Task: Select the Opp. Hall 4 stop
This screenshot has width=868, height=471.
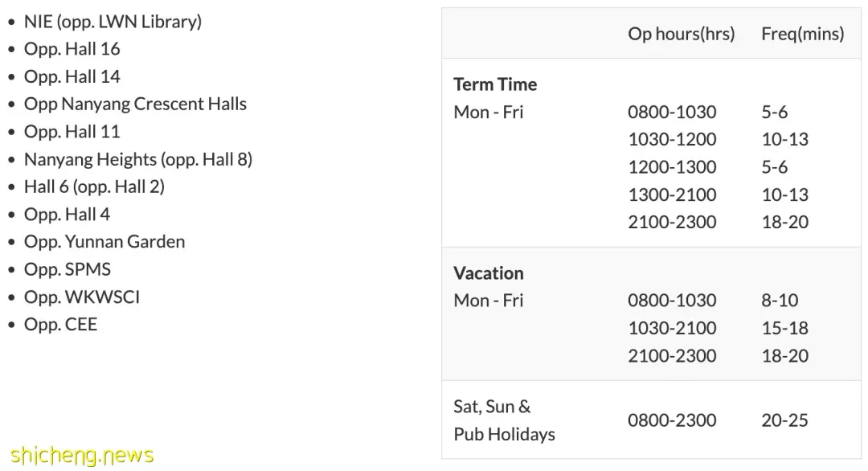Action: pos(67,214)
